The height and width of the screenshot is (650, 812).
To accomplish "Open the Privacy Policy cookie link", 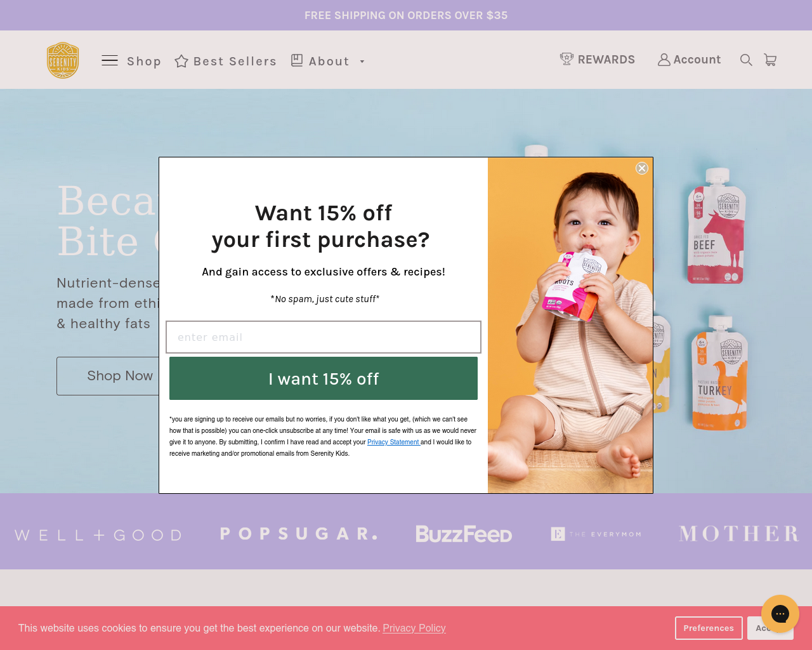I will [x=414, y=628].
